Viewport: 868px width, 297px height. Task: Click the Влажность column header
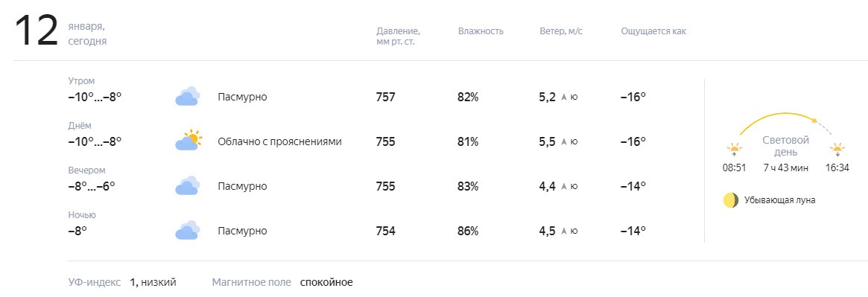(x=481, y=31)
